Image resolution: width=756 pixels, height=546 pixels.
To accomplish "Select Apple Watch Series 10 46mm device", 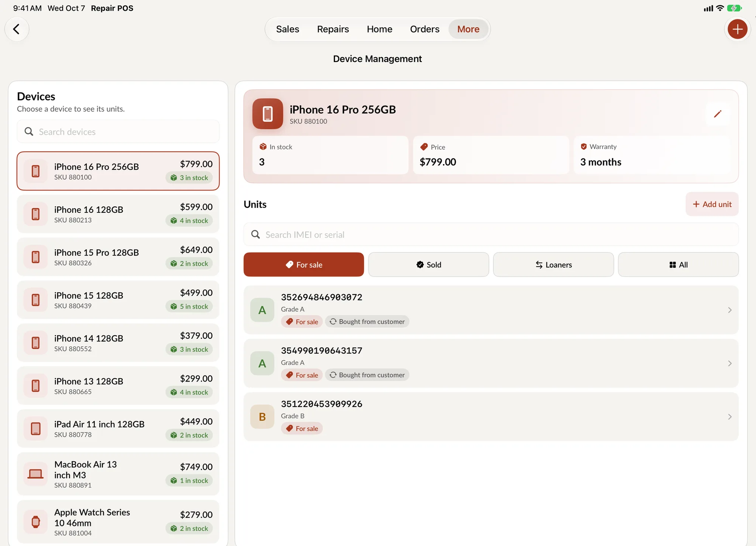I will [118, 522].
